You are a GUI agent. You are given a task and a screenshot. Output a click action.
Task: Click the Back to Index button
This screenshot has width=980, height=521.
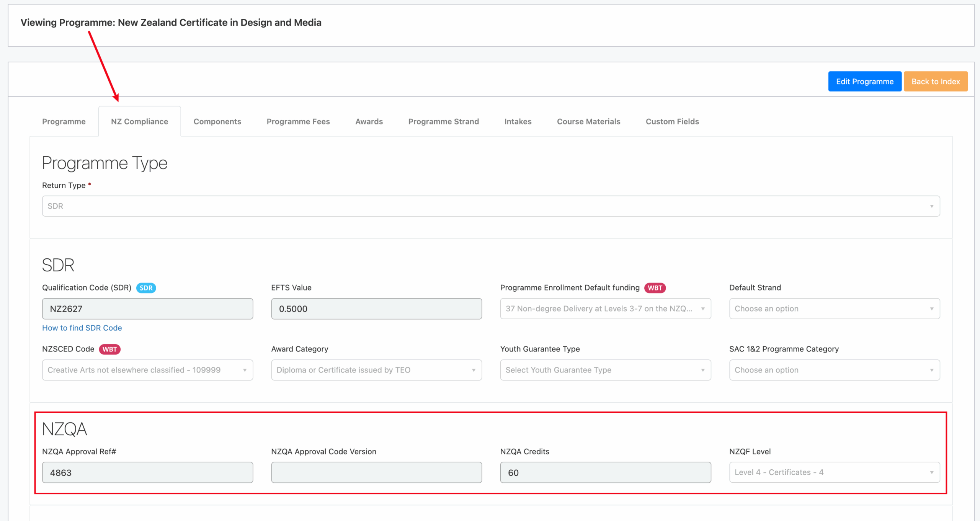[936, 82]
